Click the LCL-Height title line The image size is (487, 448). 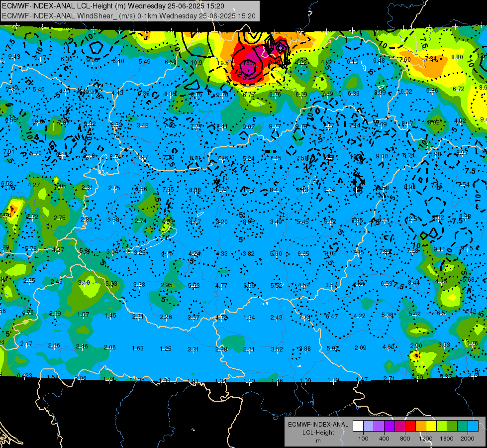(x=113, y=6)
